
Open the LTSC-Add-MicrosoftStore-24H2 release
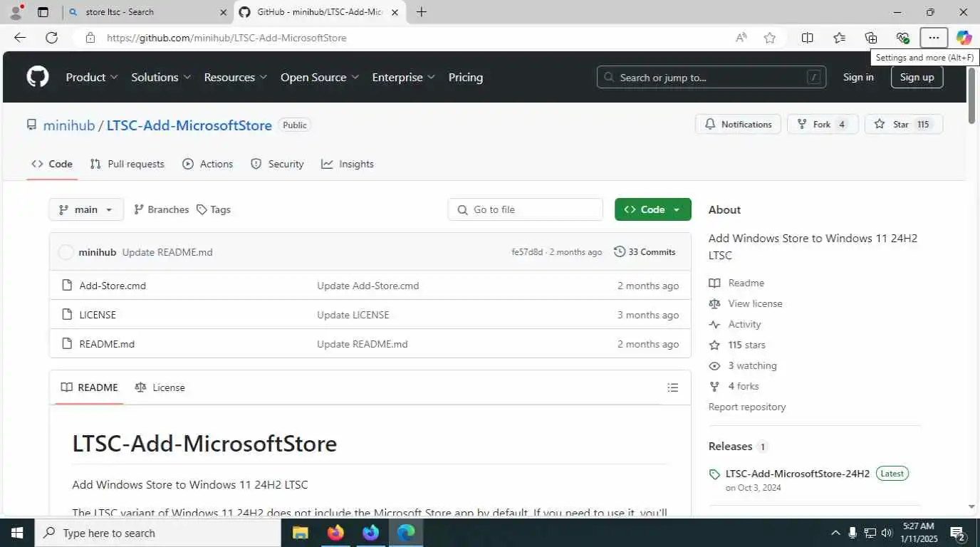click(x=798, y=474)
